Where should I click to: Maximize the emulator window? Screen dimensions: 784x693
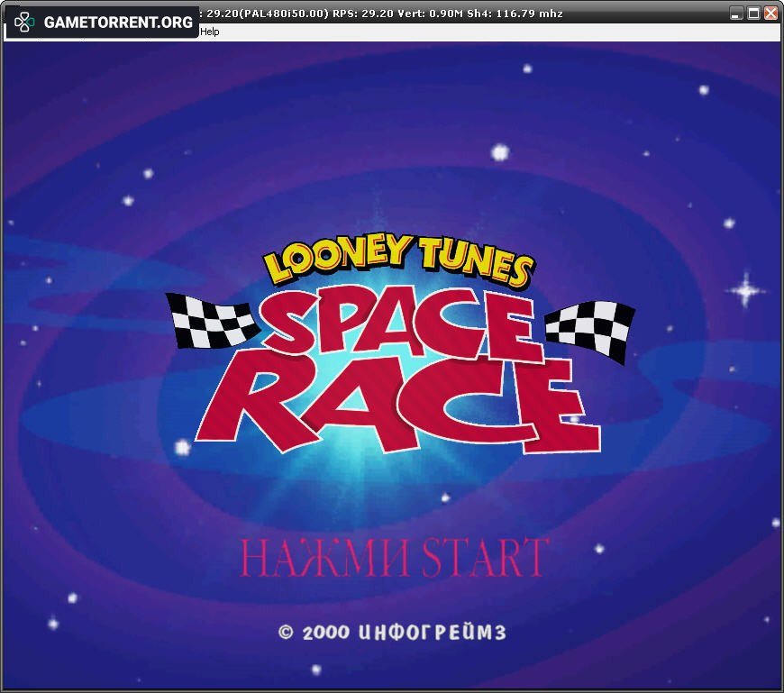click(x=753, y=14)
